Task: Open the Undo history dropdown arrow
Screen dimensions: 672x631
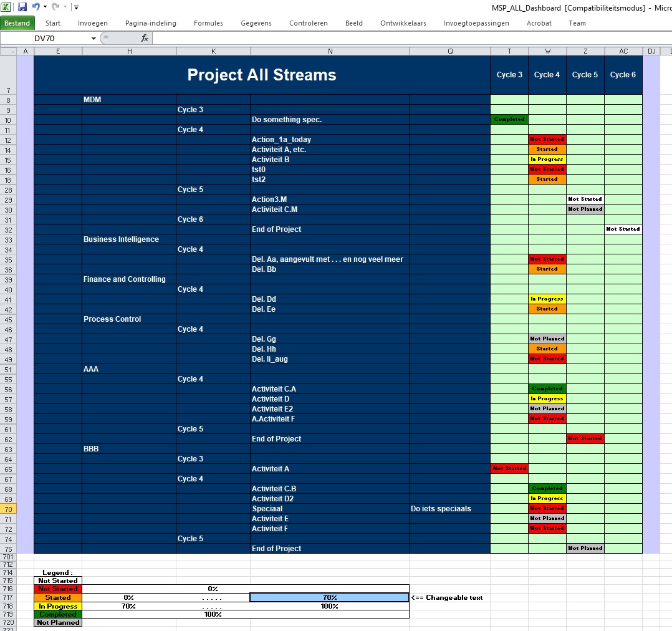Action: coord(45,7)
